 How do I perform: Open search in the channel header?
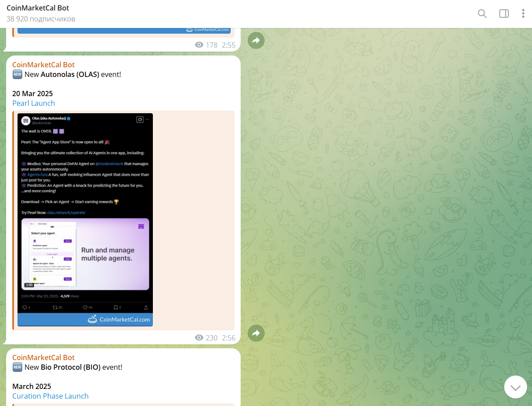pos(482,14)
